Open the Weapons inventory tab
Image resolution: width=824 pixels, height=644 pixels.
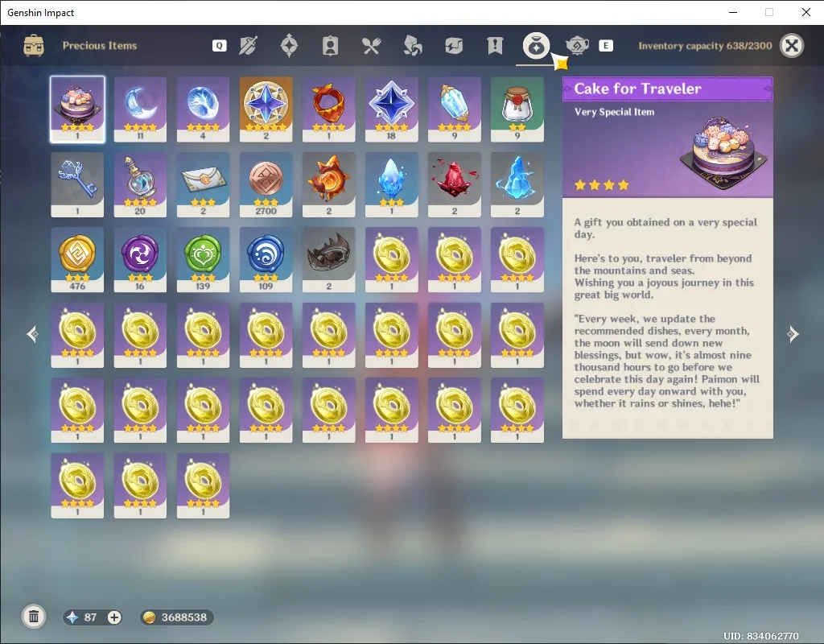coord(248,46)
